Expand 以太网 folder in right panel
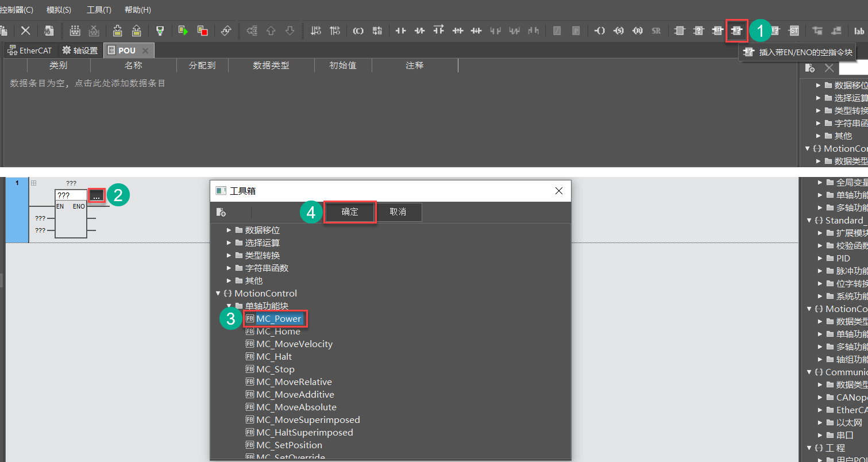 819,422
